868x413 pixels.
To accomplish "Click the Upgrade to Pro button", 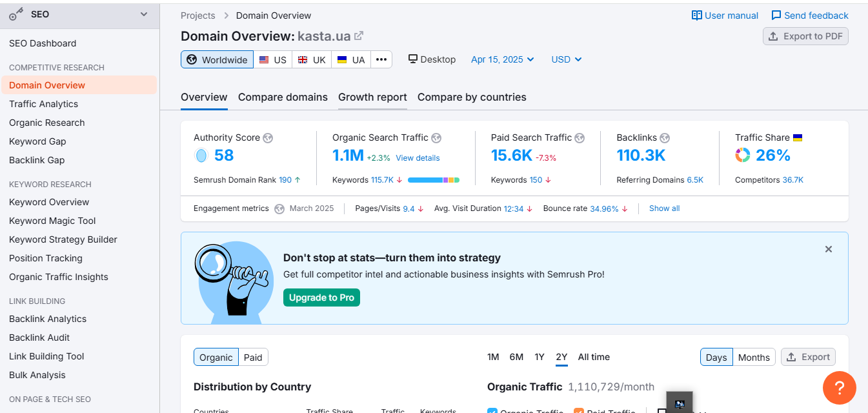I will click(321, 297).
